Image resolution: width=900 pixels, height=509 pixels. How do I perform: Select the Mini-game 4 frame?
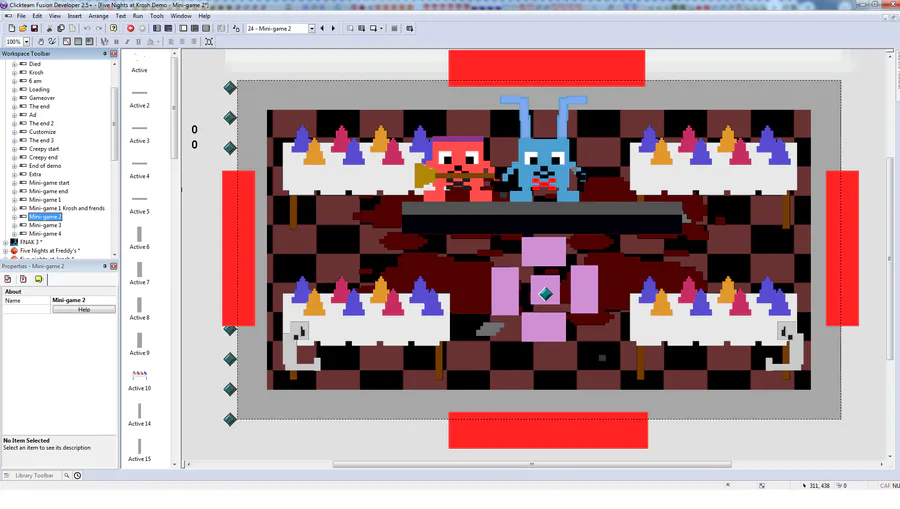[45, 234]
